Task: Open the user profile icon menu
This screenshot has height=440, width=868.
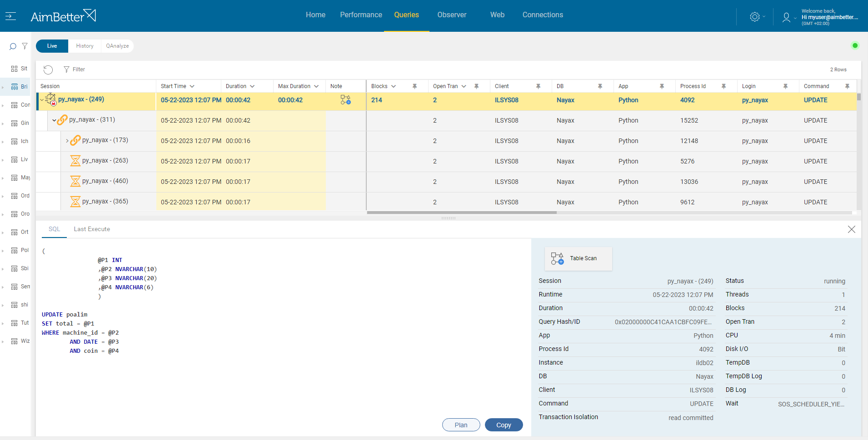Action: click(786, 17)
